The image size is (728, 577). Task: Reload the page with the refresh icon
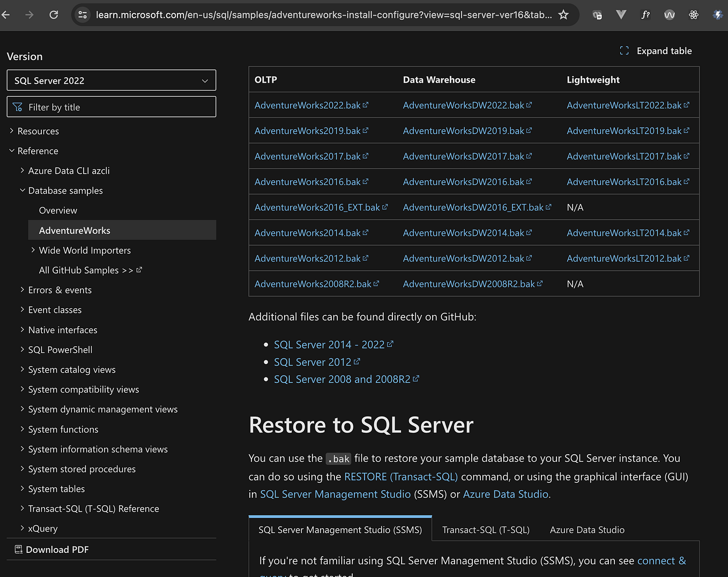point(54,15)
